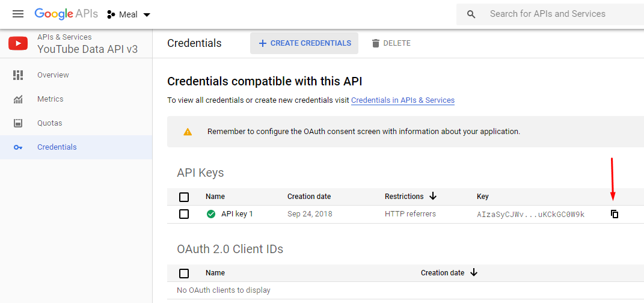Toggle select-all checkbox in OAuth Client IDs table

(184, 273)
